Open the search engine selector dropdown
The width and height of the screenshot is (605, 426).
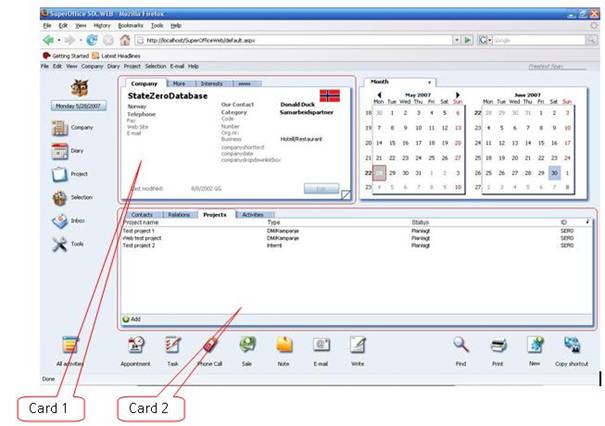[x=490, y=40]
